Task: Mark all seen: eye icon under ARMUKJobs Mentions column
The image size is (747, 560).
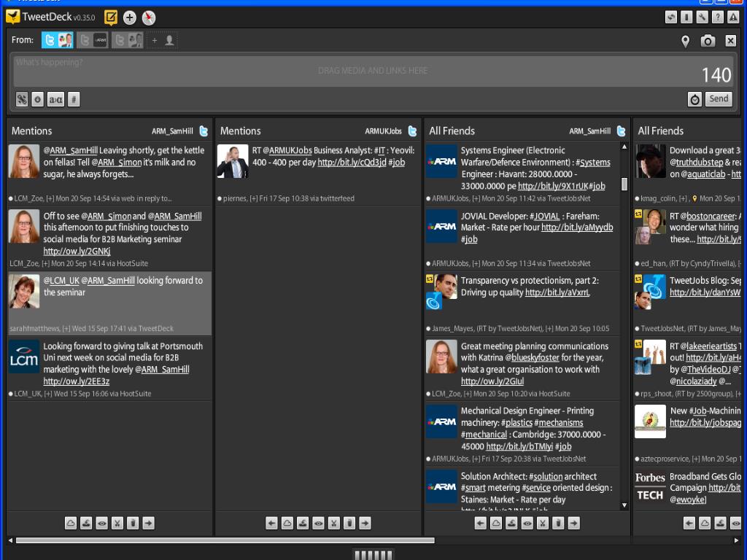Action: point(318,524)
